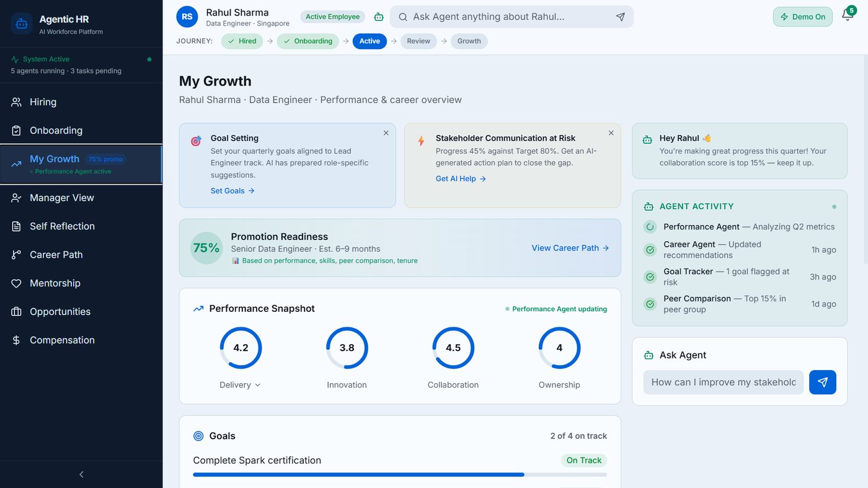The image size is (868, 488).
Task: Click the Spark certification progress bar
Action: point(400,475)
